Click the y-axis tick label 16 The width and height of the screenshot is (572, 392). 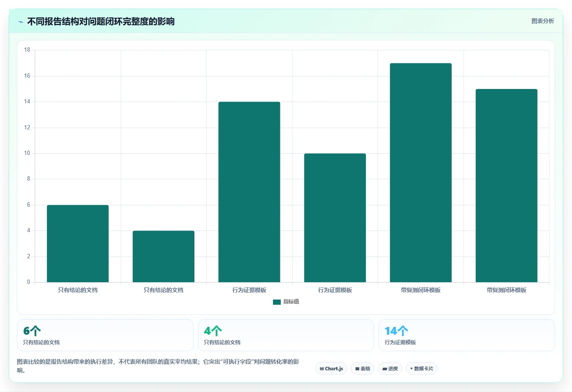tap(27, 76)
